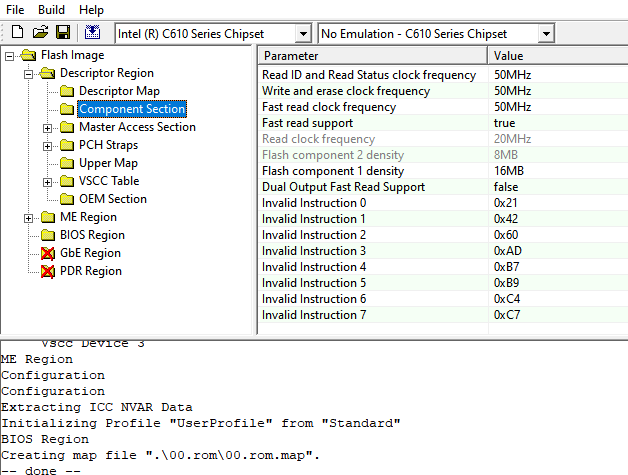Select the Upper Map tree item
Image resolution: width=628 pixels, height=475 pixels.
108,163
